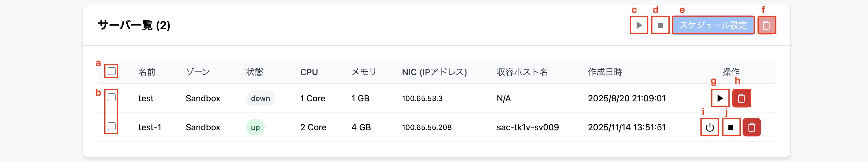
Task: Shut down test-1 using power icon
Action: (x=710, y=127)
